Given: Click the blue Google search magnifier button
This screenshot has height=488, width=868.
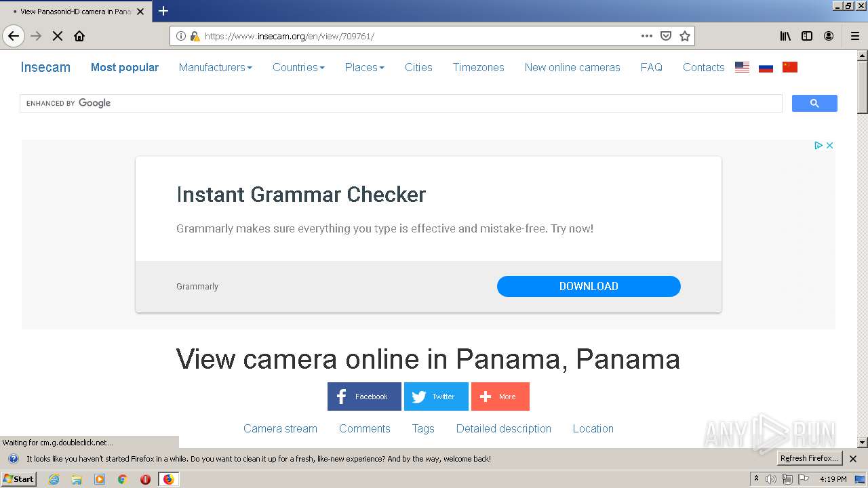Looking at the screenshot, I should click(x=814, y=103).
